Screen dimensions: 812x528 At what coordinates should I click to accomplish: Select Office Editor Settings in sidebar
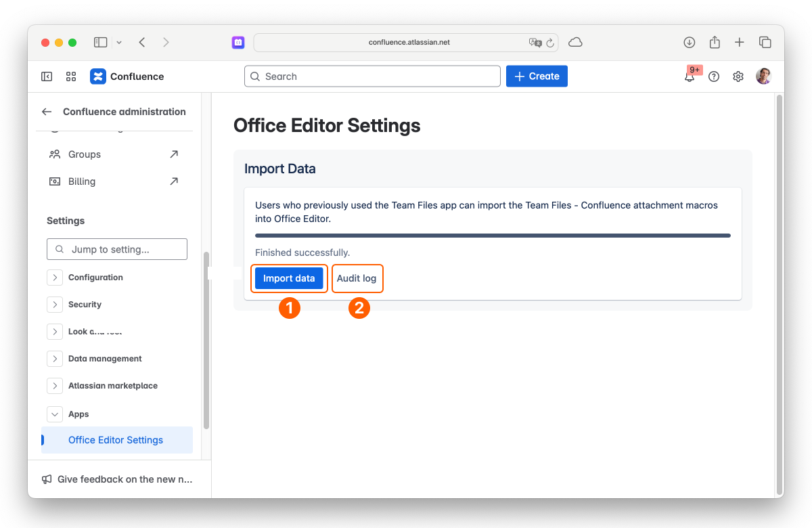pyautogui.click(x=117, y=440)
